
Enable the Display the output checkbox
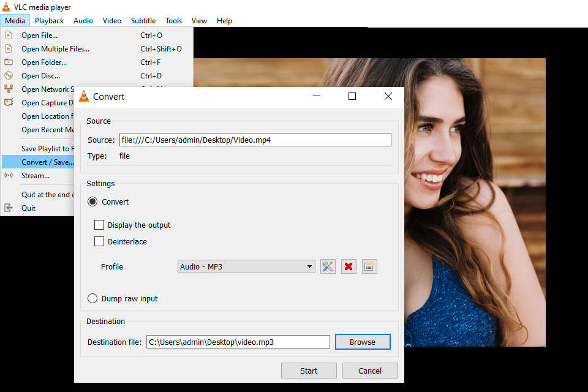point(99,225)
